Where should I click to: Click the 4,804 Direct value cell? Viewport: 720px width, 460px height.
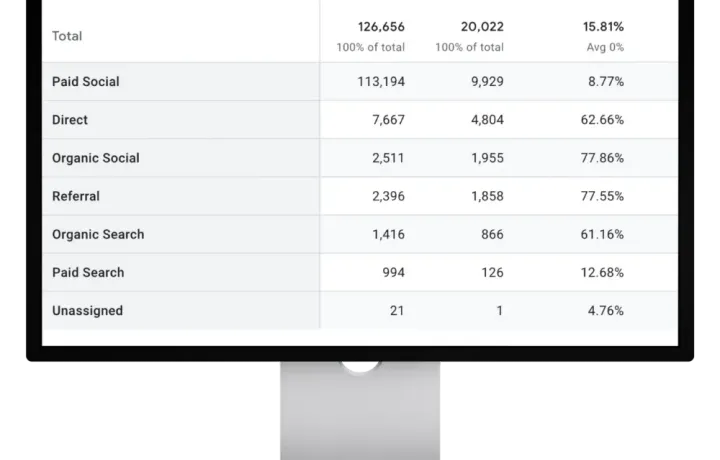[x=487, y=120]
